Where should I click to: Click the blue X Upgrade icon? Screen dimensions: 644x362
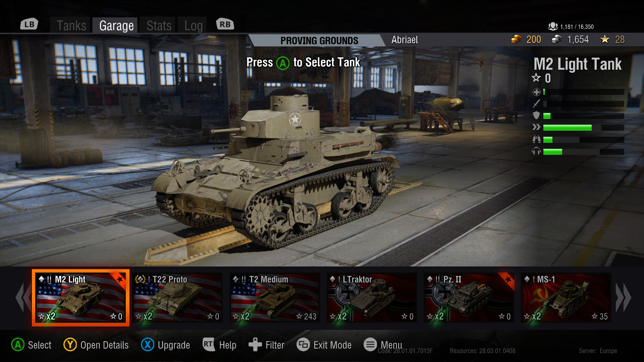click(x=148, y=345)
